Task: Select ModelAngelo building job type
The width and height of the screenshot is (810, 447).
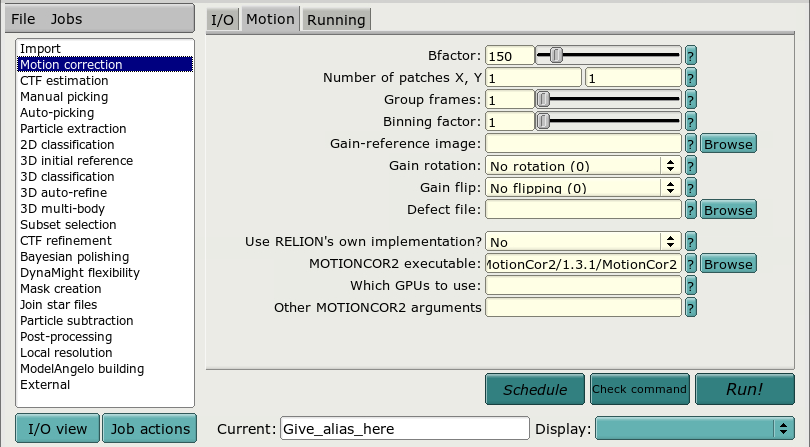Action: [105, 369]
